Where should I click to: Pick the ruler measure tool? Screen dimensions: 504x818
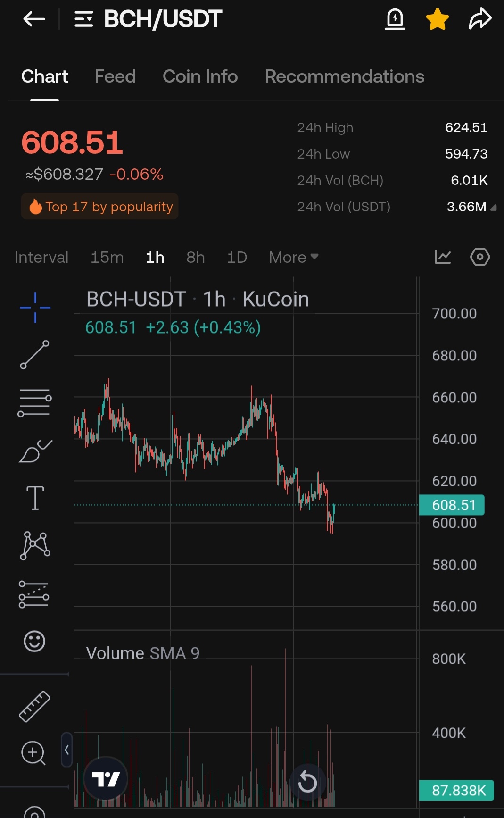pyautogui.click(x=34, y=706)
